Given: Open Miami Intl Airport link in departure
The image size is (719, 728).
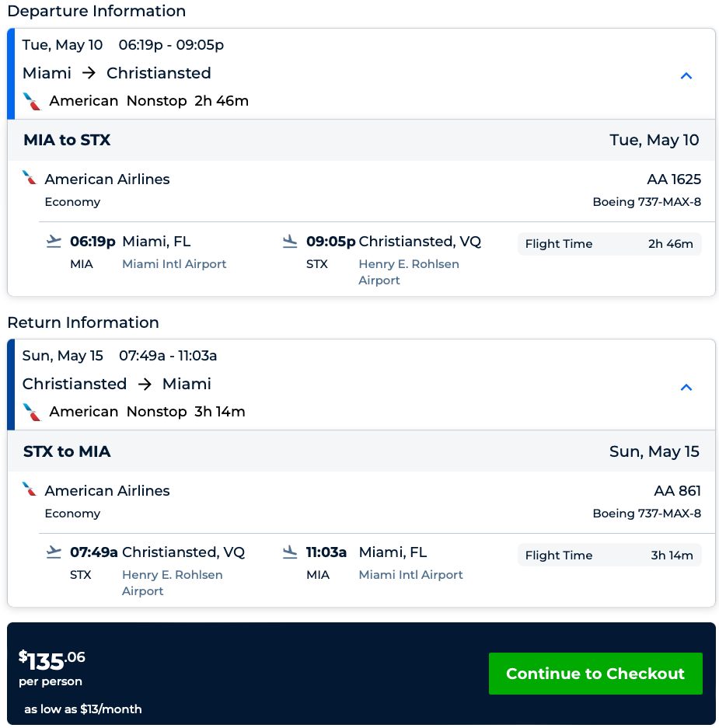Looking at the screenshot, I should (174, 264).
